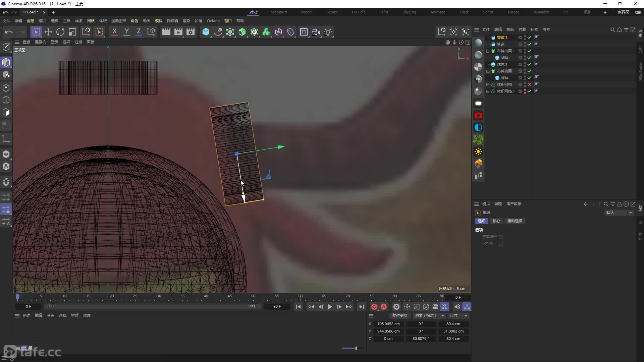The width and height of the screenshot is (644, 362).
Task: Toggle the red X enable mark of 体积网格
Action: pos(530,84)
